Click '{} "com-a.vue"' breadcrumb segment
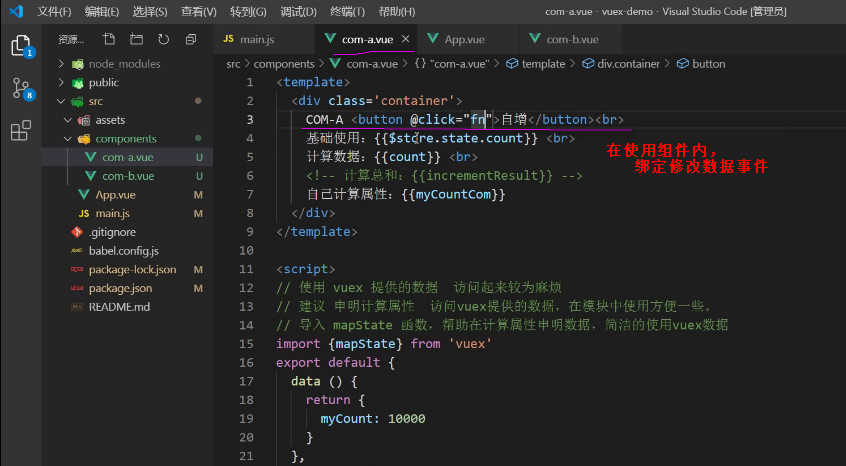 452,64
